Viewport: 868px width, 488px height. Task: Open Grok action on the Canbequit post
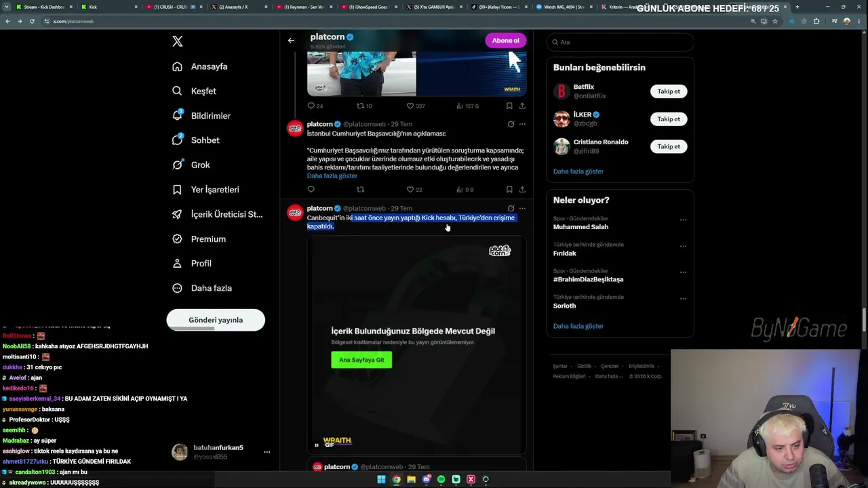point(511,208)
